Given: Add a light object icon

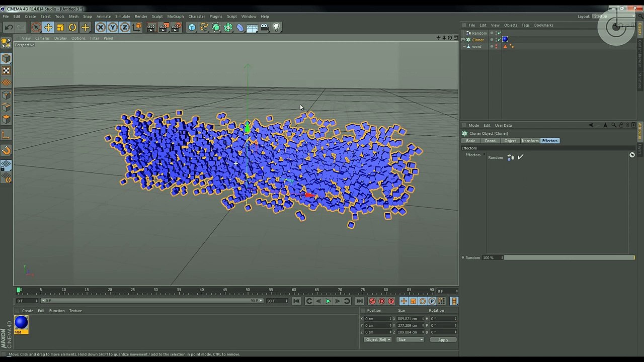Looking at the screenshot, I should 276,28.
